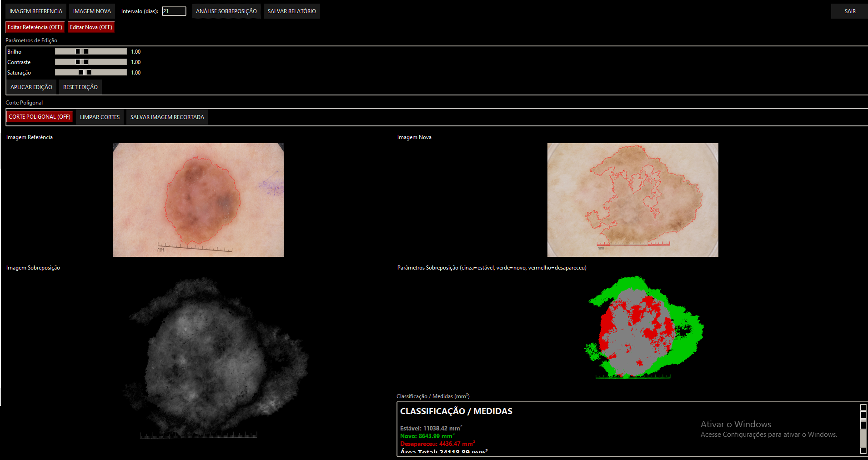Click SALVAR IMAGEM RECORTADA
Viewport: 868px width, 460px height.
(167, 117)
